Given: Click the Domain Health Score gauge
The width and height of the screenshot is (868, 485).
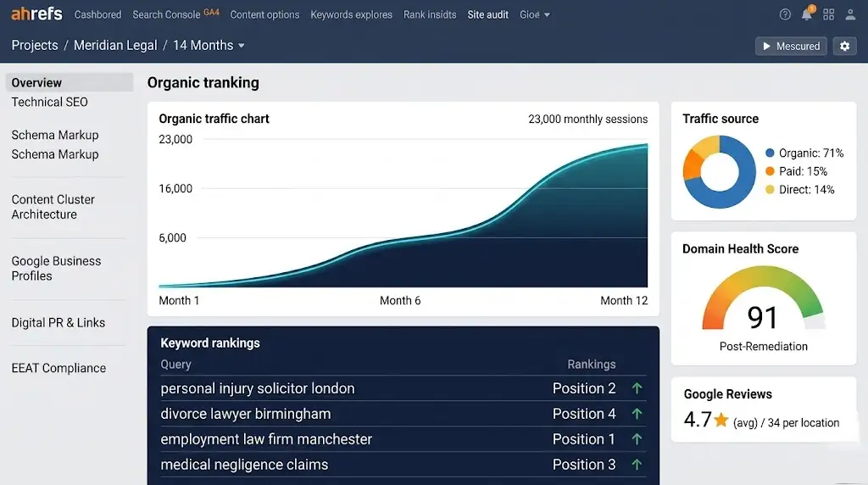Looking at the screenshot, I should [764, 298].
